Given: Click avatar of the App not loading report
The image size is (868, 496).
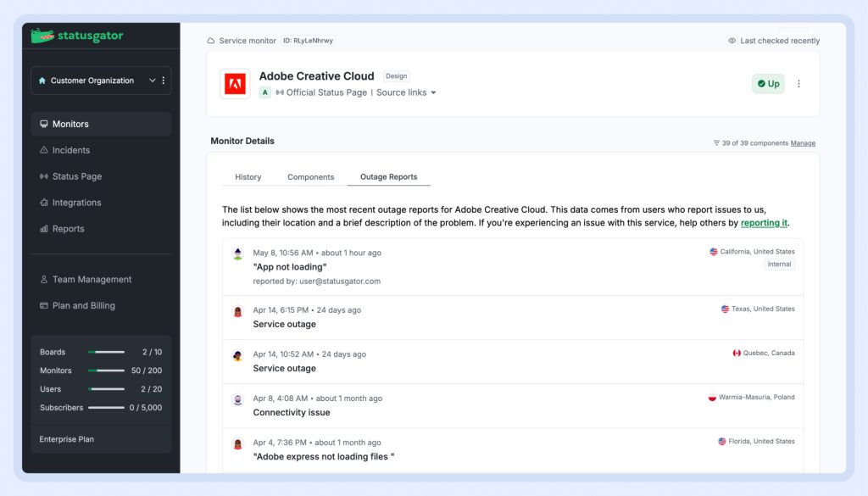Looking at the screenshot, I should click(x=238, y=254).
